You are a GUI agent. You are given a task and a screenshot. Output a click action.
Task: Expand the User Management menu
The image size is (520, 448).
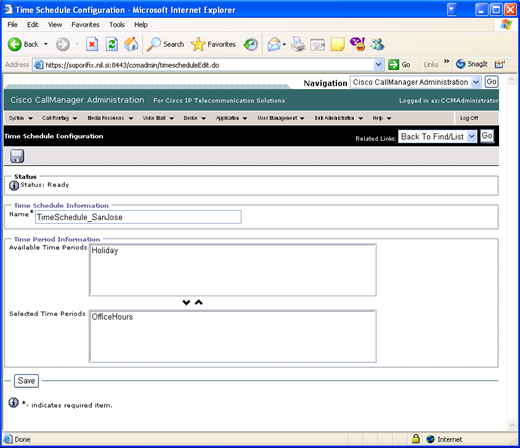[281, 118]
